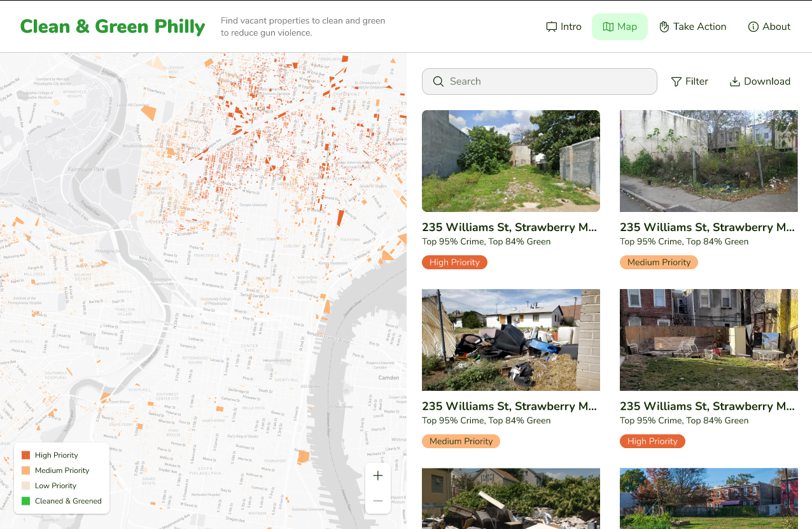Switch to the Map tab in the navigation
This screenshot has width=812, height=529.
620,26
